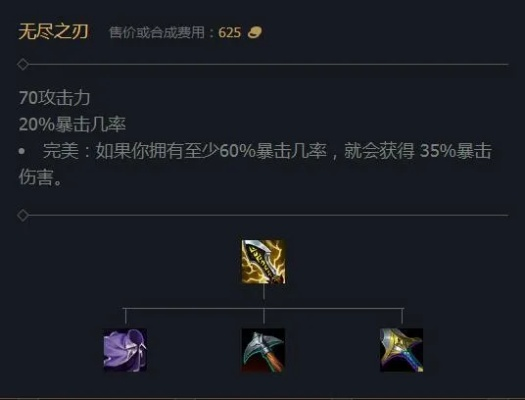Click the 售价或合成费用 label
The width and height of the screenshot is (525, 400).
click(157, 33)
